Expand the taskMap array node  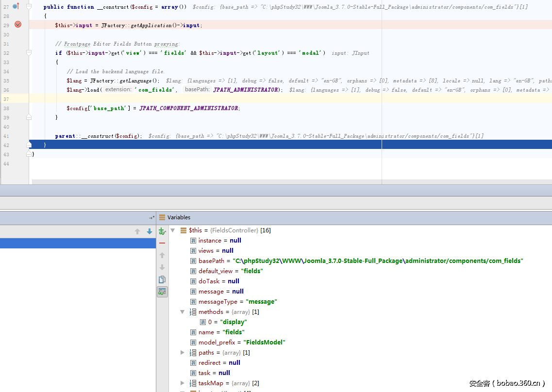click(183, 383)
